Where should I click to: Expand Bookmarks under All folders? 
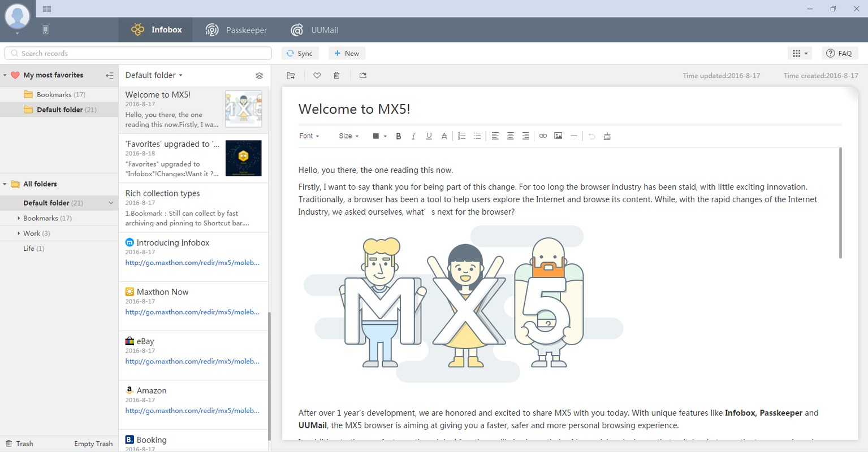click(19, 218)
